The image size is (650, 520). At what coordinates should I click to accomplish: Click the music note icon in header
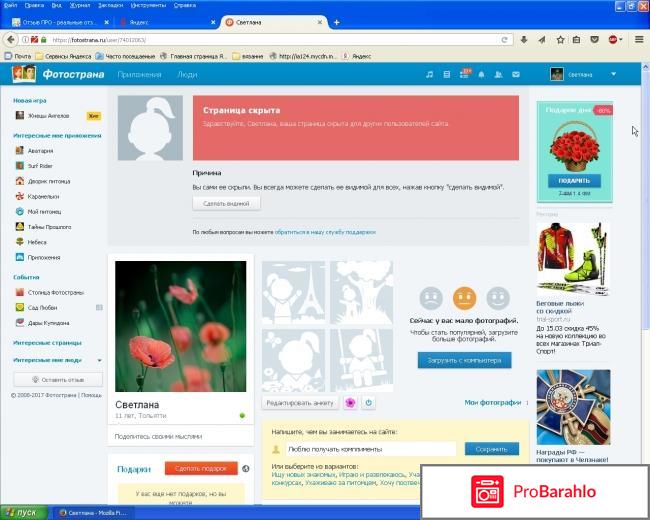(430, 75)
